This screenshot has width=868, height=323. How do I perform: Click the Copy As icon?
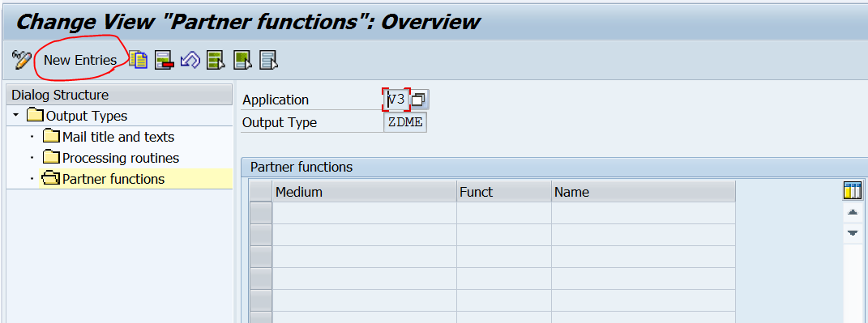click(139, 60)
